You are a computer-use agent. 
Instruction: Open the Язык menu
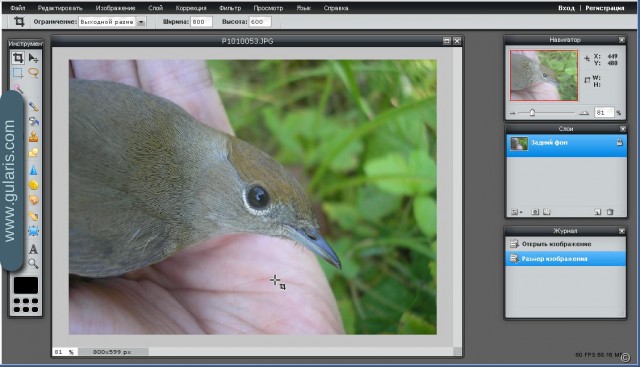click(303, 8)
